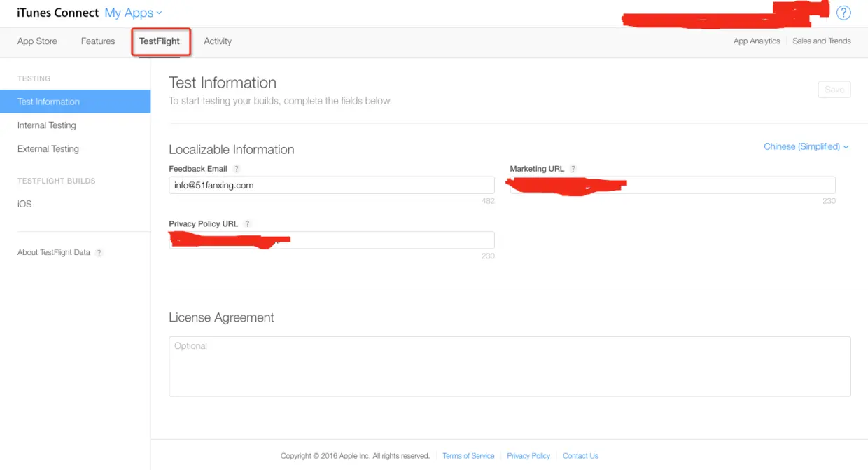Image resolution: width=868 pixels, height=470 pixels.
Task: Select the TestFlight tab
Action: 160,41
